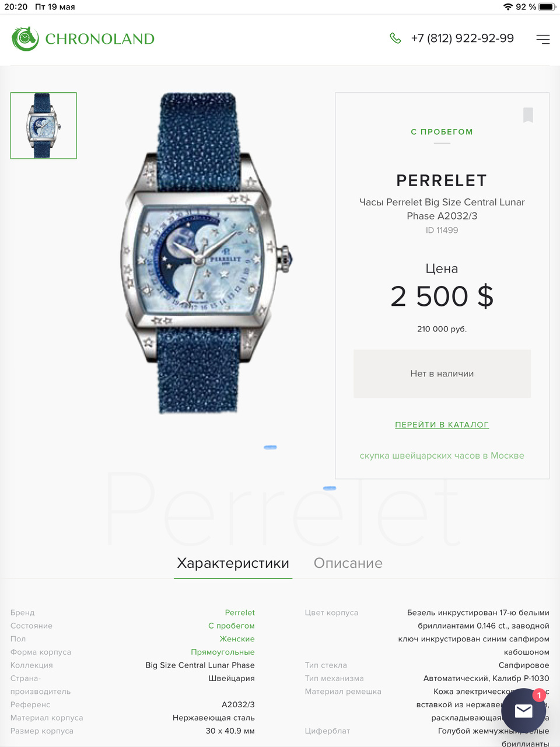The width and height of the screenshot is (560, 747).
Task: Tap the green phone handset icon
Action: (395, 39)
